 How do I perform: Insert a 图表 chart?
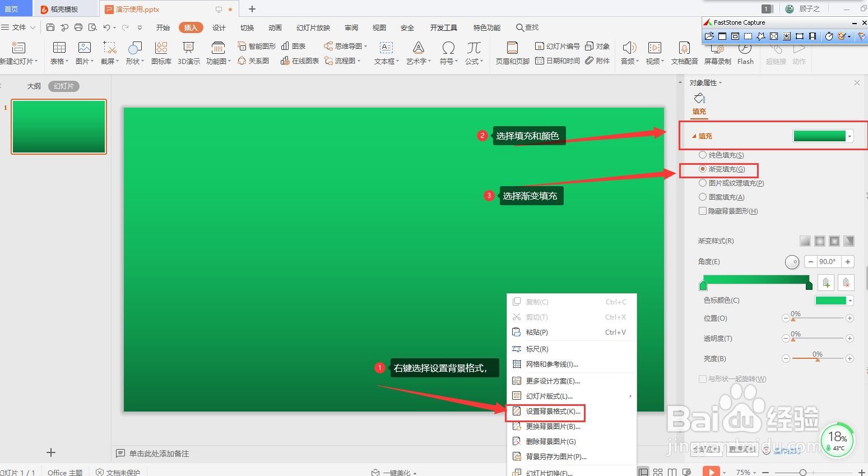coord(294,46)
